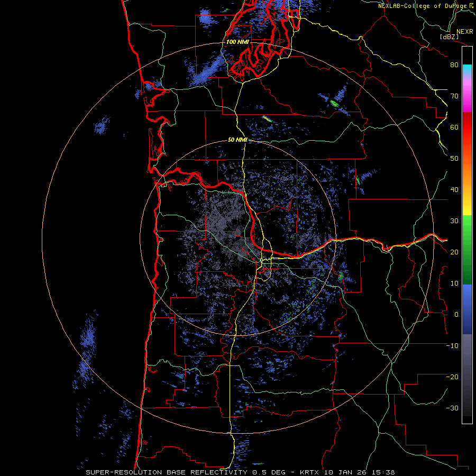Click SUPER-RESOLUTION BASE REFLECTIVITY caption text

[x=167, y=472]
